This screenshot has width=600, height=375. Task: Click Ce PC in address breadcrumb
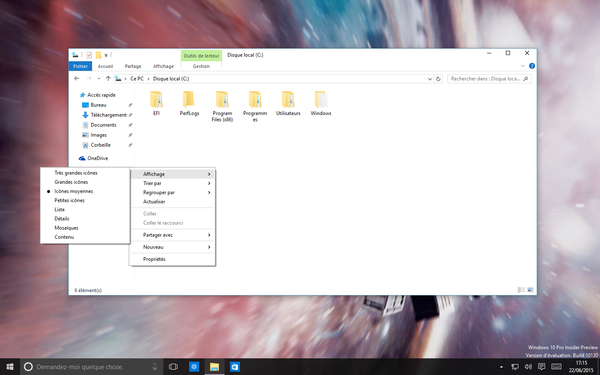(137, 79)
